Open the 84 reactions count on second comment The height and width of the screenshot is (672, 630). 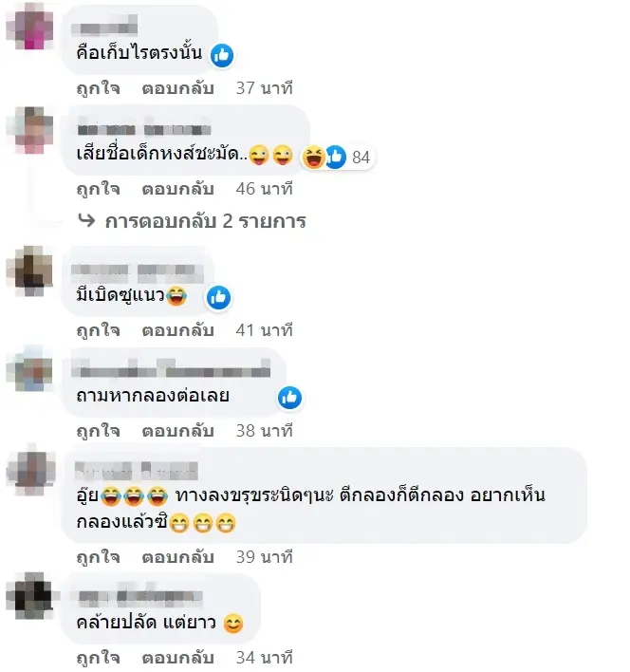click(361, 158)
